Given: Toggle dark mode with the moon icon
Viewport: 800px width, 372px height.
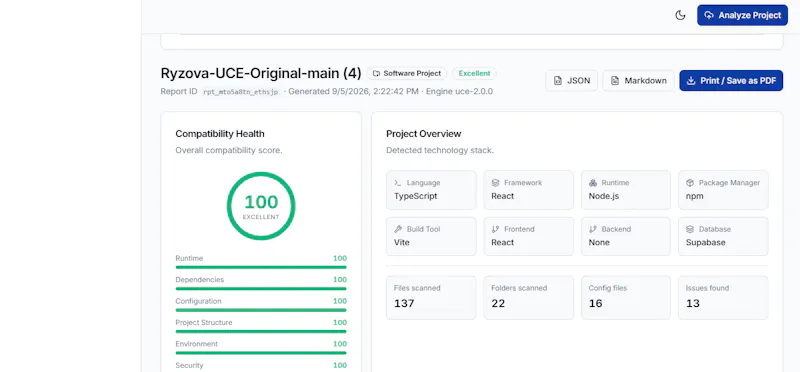Looking at the screenshot, I should click(680, 15).
